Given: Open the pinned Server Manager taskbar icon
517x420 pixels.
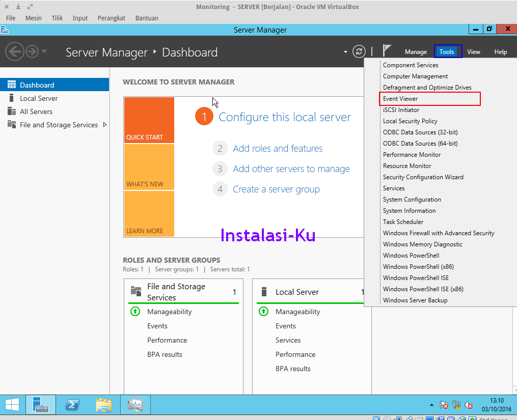Looking at the screenshot, I should (40, 405).
